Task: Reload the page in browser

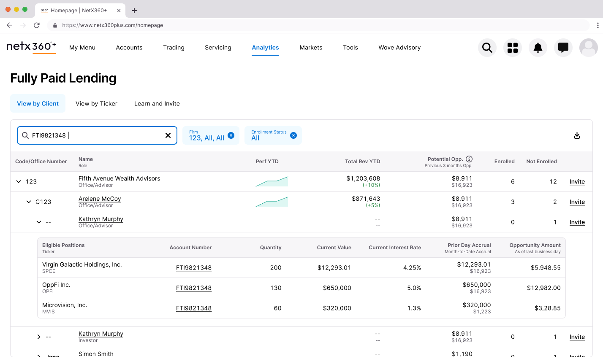Action: [x=37, y=25]
